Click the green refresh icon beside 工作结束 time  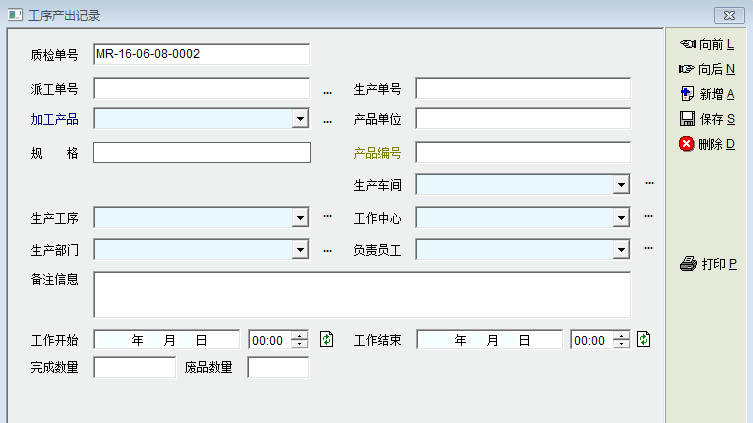point(644,340)
